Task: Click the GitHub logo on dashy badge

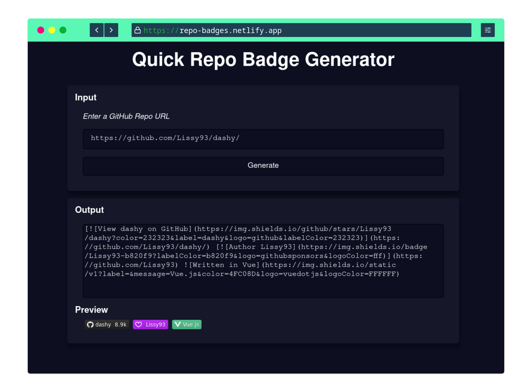Action: point(90,324)
